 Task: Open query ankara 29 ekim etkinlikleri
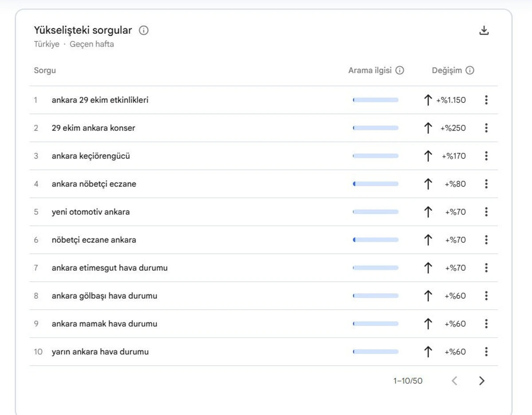[100, 100]
